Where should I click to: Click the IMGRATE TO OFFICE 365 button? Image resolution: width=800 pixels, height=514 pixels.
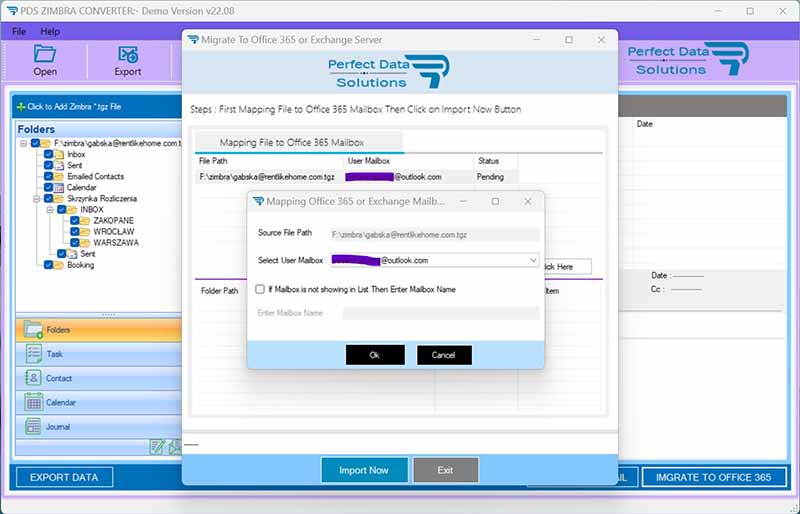(713, 477)
